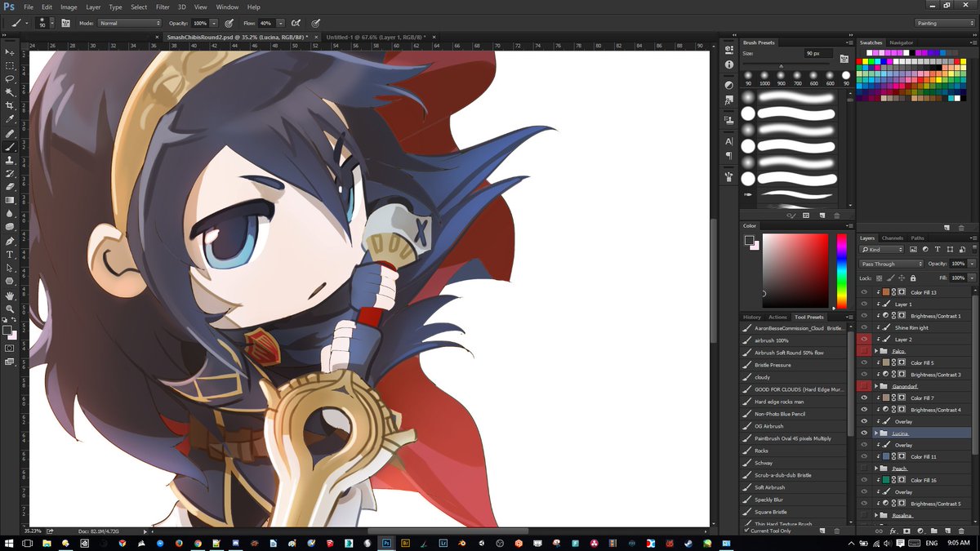Expand the Falco layer group
Screen dimensions: 980x551
(876, 351)
